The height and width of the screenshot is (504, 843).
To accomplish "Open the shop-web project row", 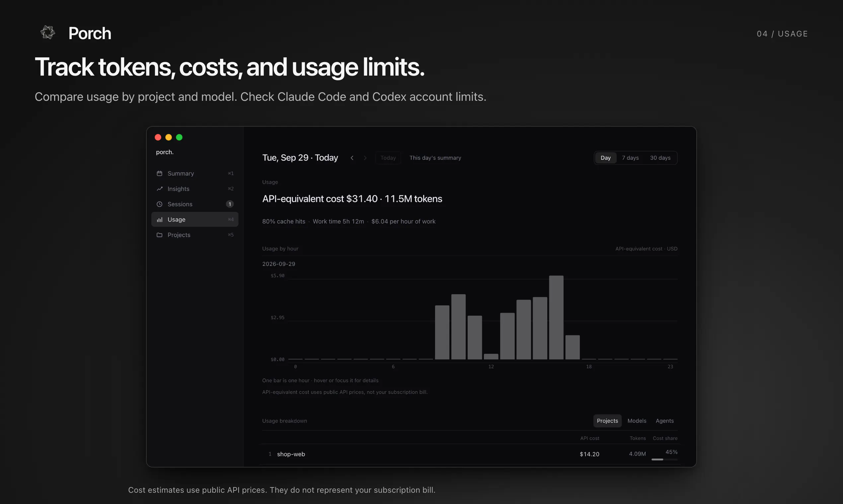I will pos(470,454).
